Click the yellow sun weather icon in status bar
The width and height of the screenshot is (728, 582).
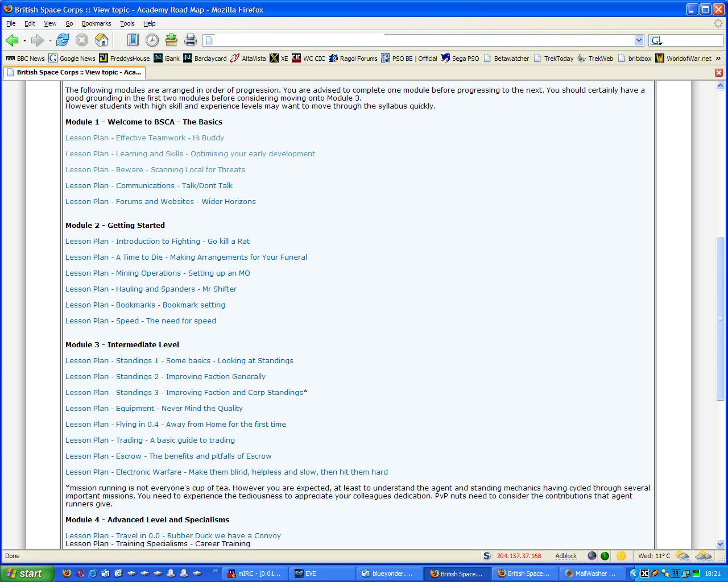pyautogui.click(x=621, y=556)
